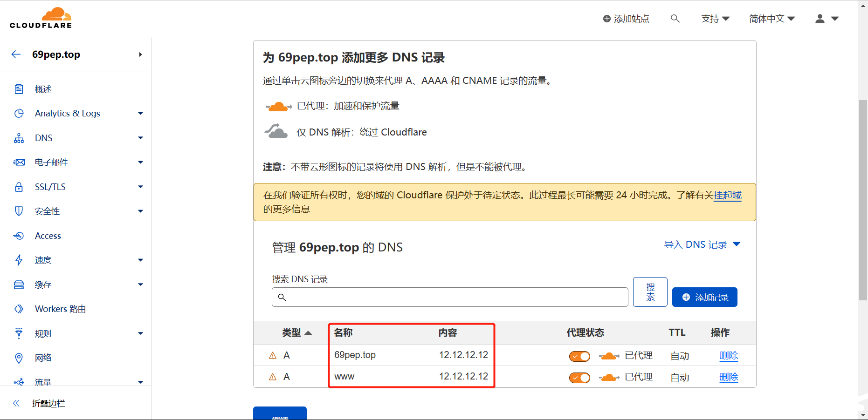Image resolution: width=868 pixels, height=420 pixels.
Task: Expand the 速度 submenu arrow
Action: pyautogui.click(x=140, y=260)
